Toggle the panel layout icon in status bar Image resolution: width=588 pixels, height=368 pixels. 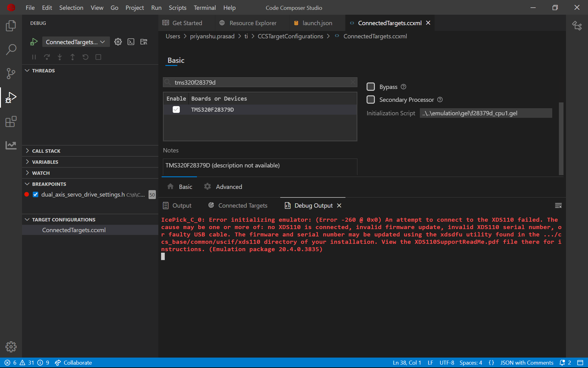(x=580, y=362)
